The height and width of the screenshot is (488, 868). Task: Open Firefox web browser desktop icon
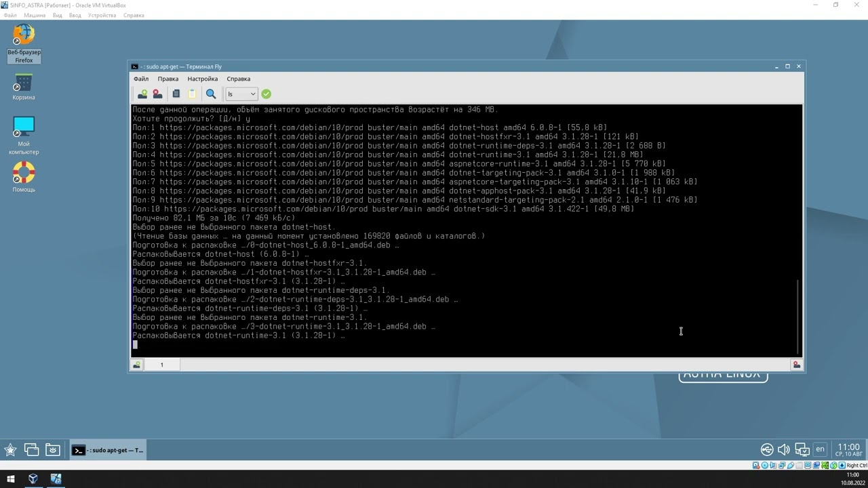pos(24,43)
